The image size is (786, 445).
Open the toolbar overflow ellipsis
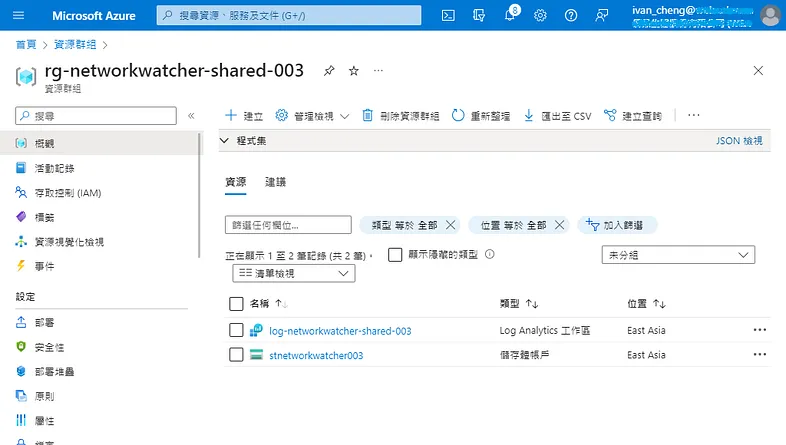[x=694, y=115]
